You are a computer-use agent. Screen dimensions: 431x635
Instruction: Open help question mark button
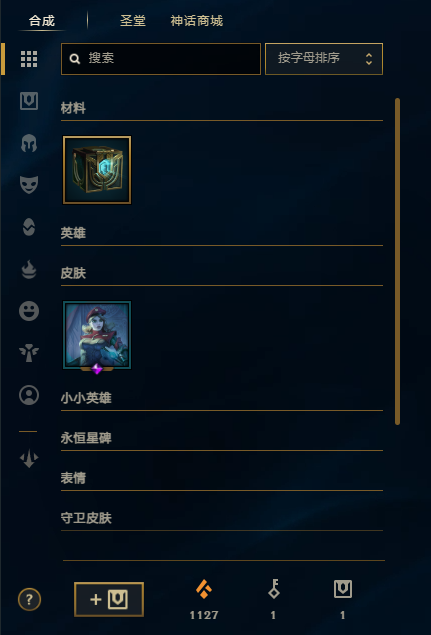click(x=30, y=599)
